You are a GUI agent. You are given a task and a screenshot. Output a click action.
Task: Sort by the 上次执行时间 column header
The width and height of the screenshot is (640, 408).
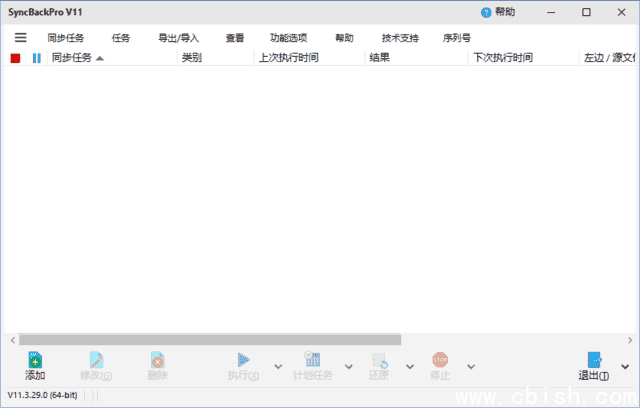[x=309, y=58]
